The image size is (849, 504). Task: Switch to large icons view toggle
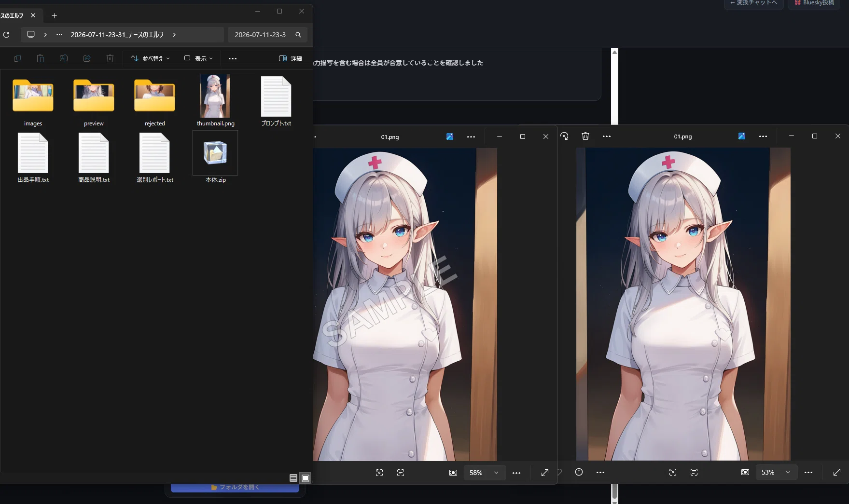click(x=306, y=478)
